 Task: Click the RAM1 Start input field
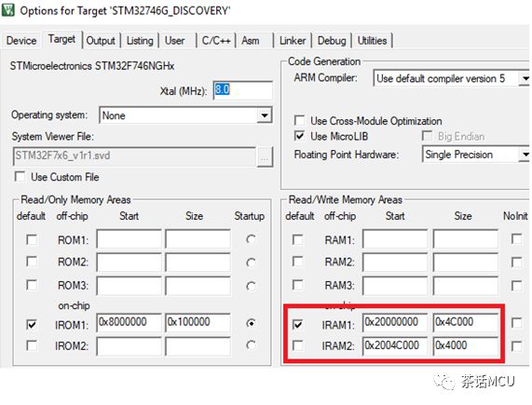coord(395,239)
